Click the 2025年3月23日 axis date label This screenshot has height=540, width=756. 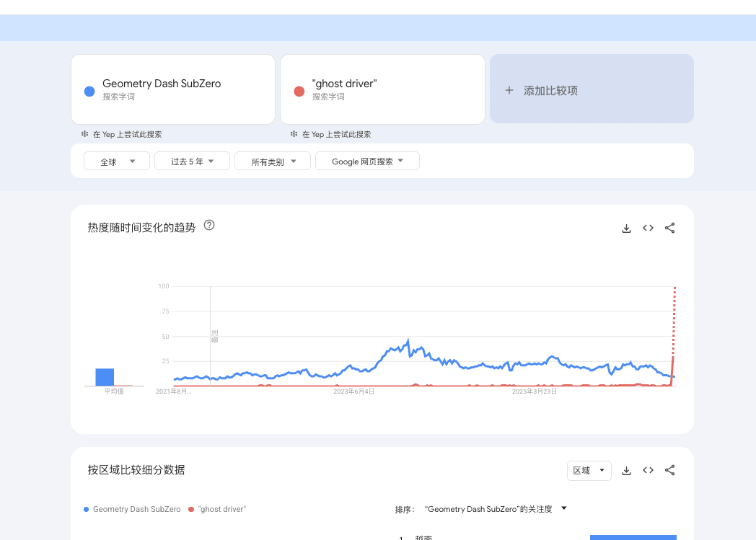point(535,391)
